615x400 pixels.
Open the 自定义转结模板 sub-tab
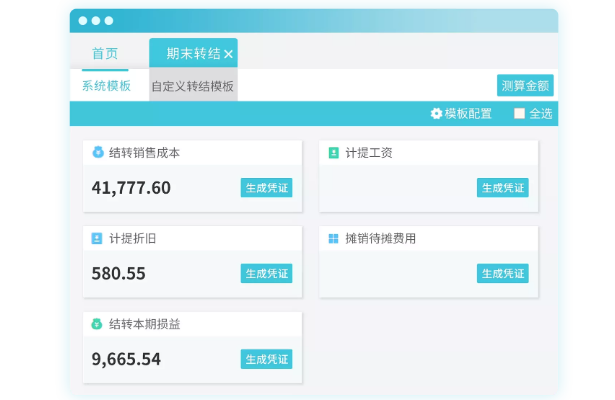193,86
